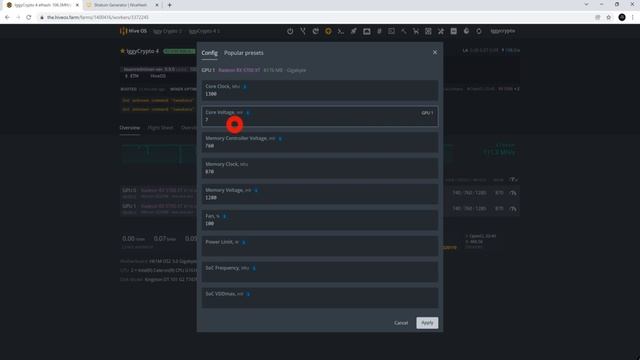Viewport: 640px width, 360px height.
Task: Click the hash symbol icon in the toolbar
Action: (379, 31)
